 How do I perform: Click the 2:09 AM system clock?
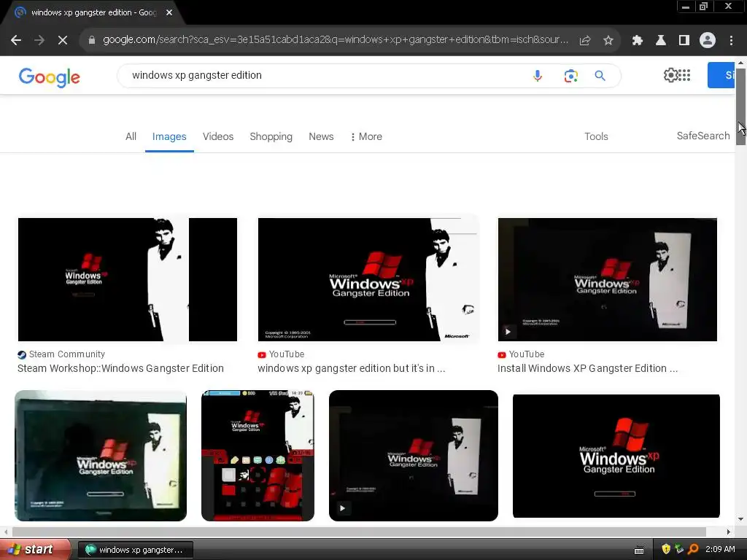point(720,550)
